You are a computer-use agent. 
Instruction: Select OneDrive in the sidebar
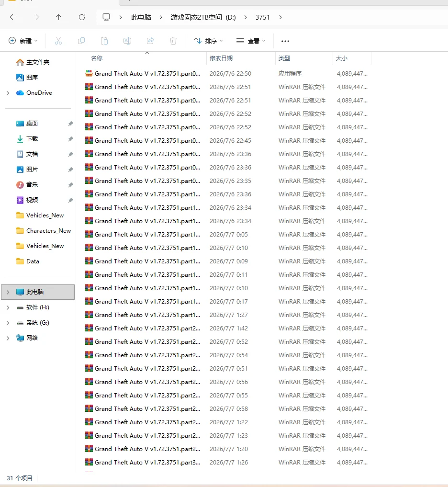(x=39, y=92)
